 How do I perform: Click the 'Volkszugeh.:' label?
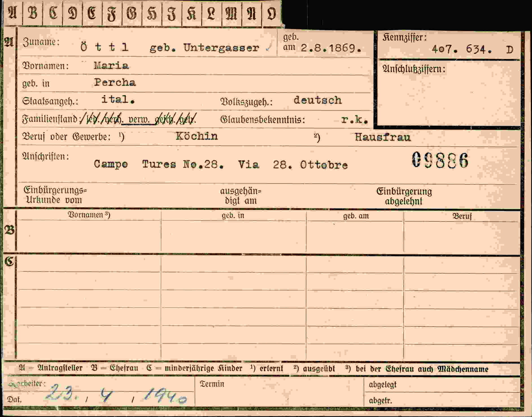246,102
